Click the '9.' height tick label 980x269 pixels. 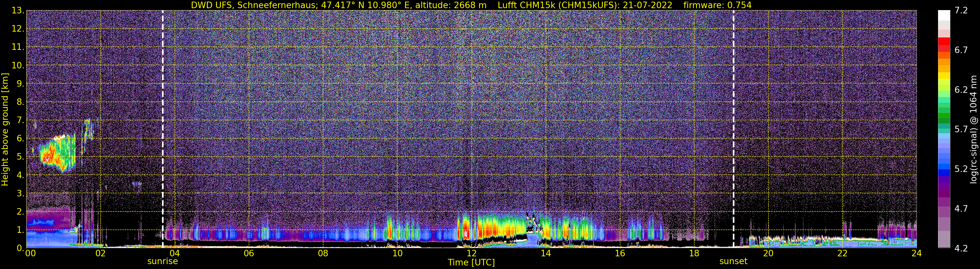pos(20,83)
